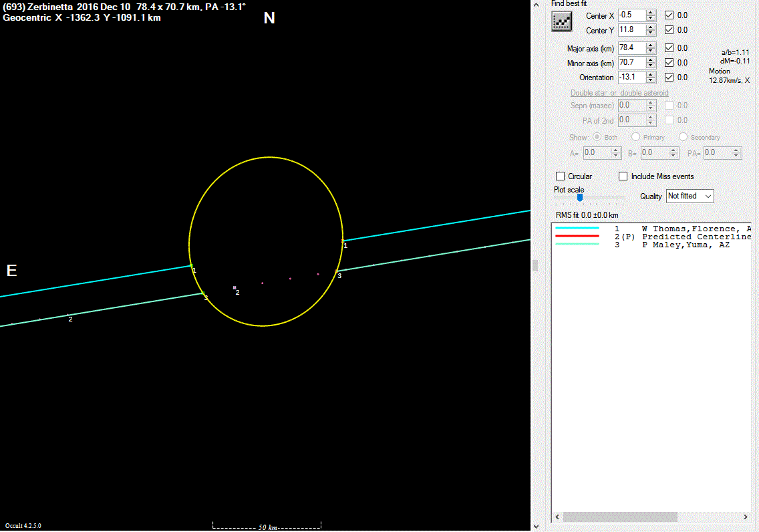The width and height of the screenshot is (759, 532).
Task: Click the PA= value field
Action: 717,152
